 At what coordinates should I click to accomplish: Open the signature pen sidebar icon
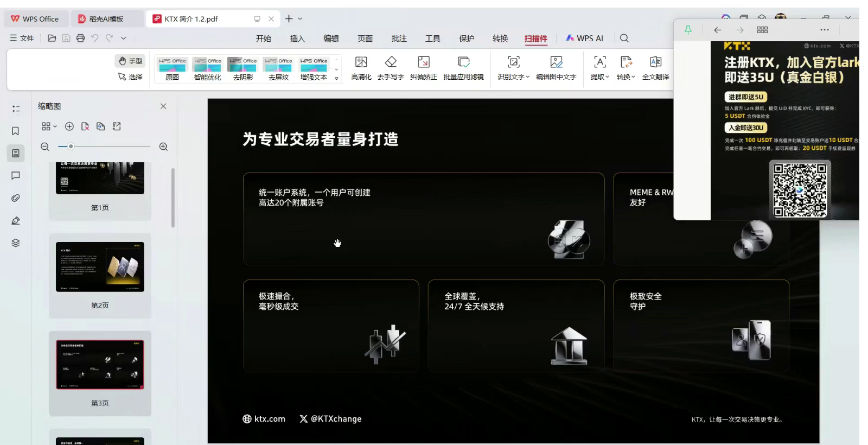click(x=16, y=220)
